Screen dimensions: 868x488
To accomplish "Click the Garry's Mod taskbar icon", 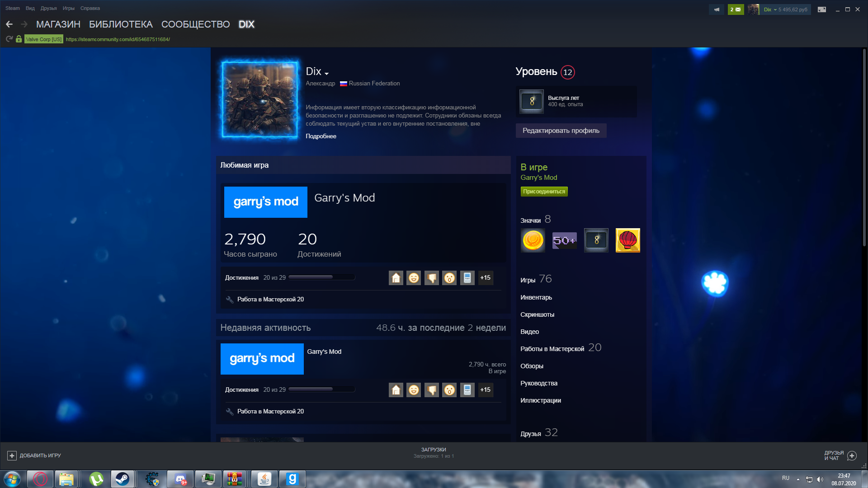I will (292, 479).
